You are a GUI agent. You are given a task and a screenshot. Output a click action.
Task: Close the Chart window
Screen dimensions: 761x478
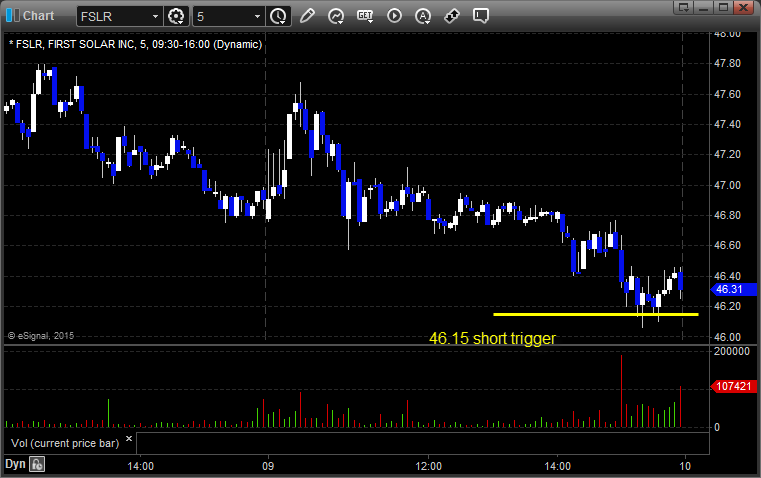click(x=743, y=7)
